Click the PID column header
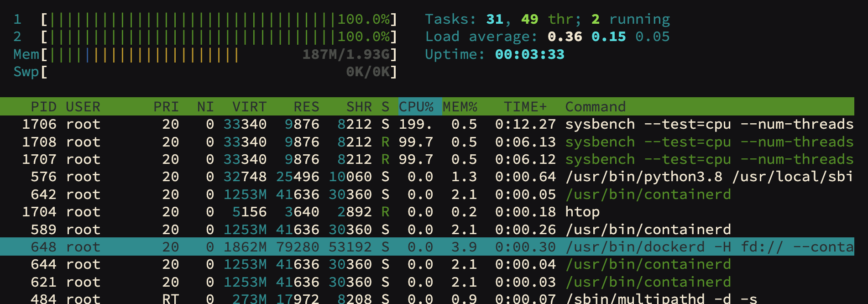The width and height of the screenshot is (868, 304). (44, 107)
